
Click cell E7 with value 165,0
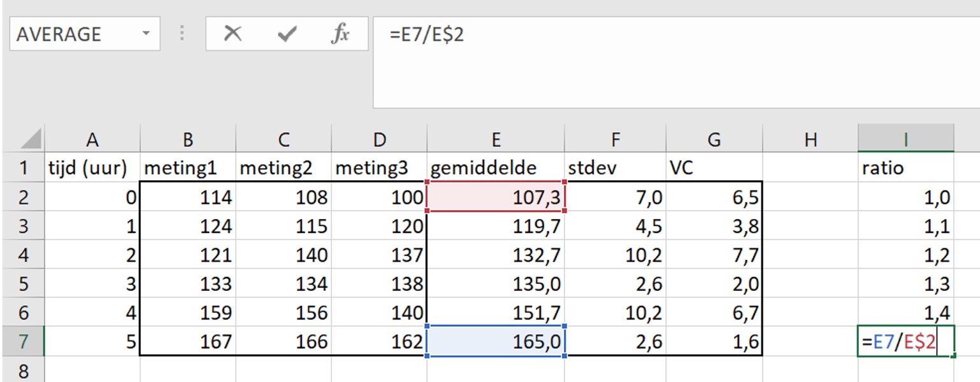point(495,342)
